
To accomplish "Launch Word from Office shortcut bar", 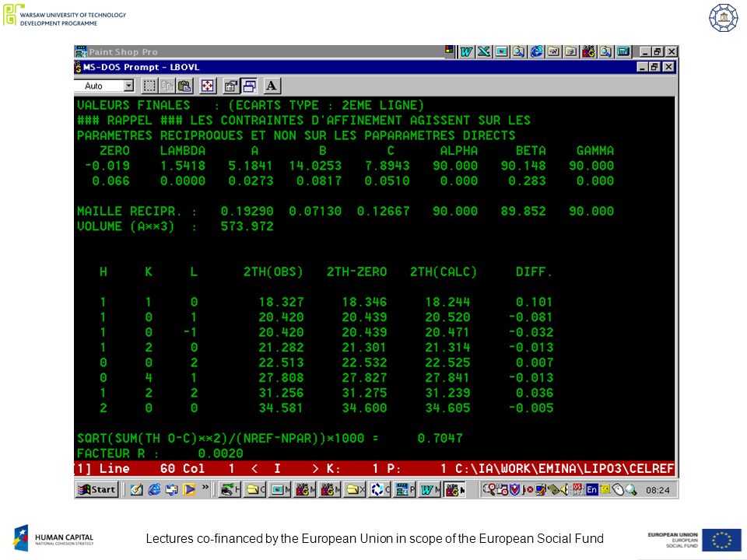I will point(466,51).
